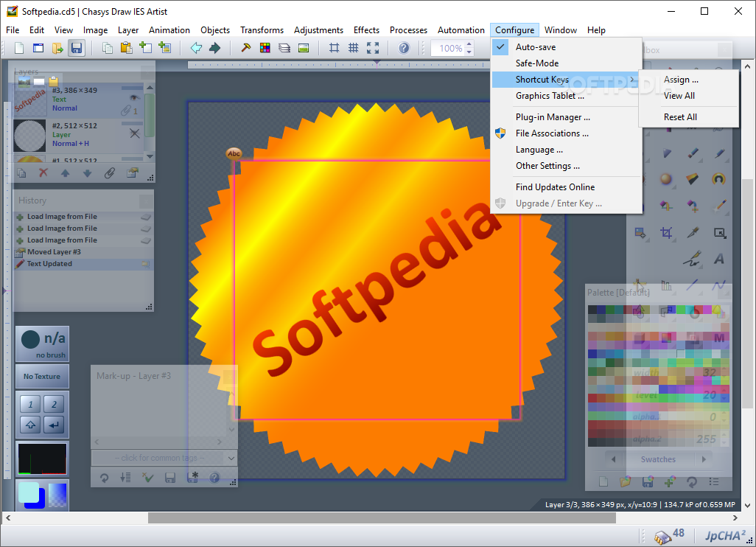This screenshot has height=547, width=756.
Task: Save palette using floppy icon in Palette panel
Action: pos(648,481)
